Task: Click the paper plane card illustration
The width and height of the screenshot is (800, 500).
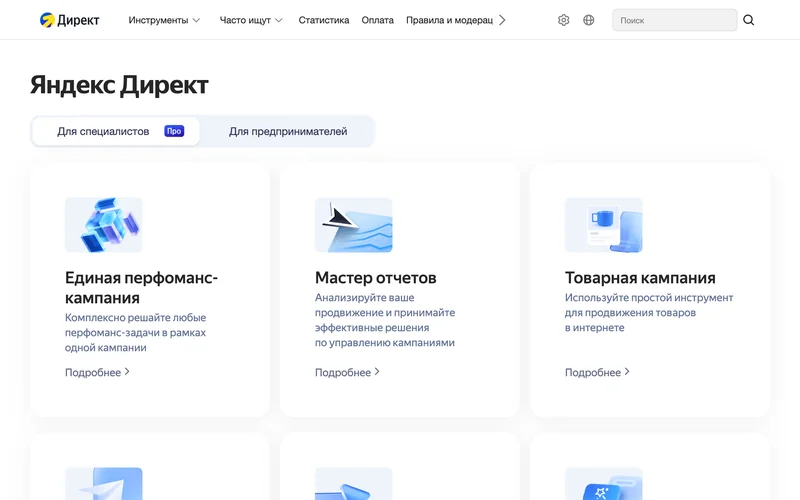Action: click(x=104, y=483)
